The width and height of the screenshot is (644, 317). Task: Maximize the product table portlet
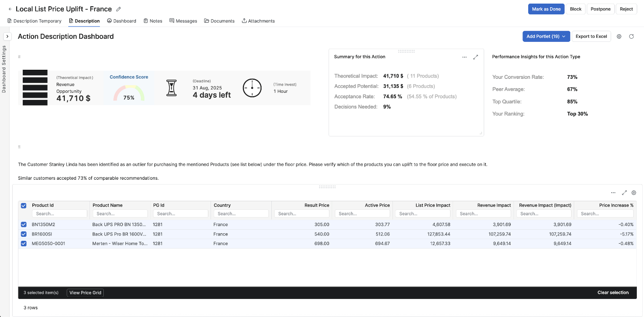624,193
